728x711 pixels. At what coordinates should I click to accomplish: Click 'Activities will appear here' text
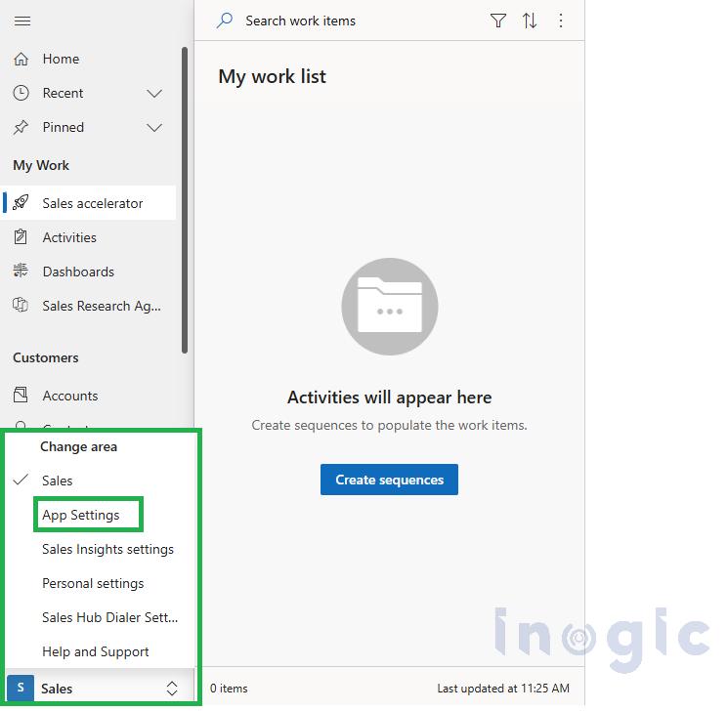point(390,397)
